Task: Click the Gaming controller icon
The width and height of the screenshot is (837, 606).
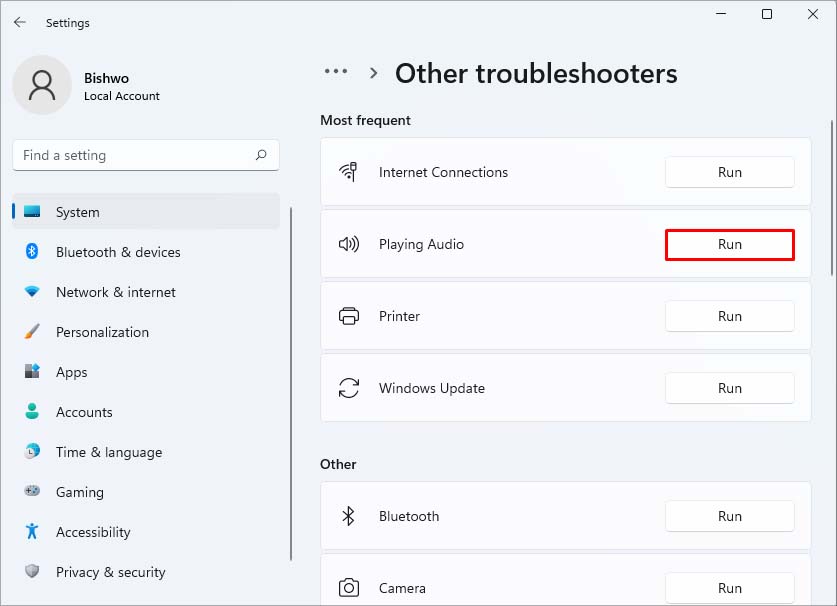Action: 32,491
